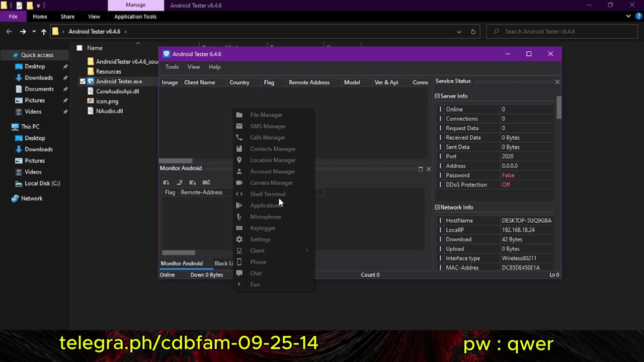The width and height of the screenshot is (644, 362).
Task: Expand the Explorer ribbon with the chevron
Action: pos(628,16)
